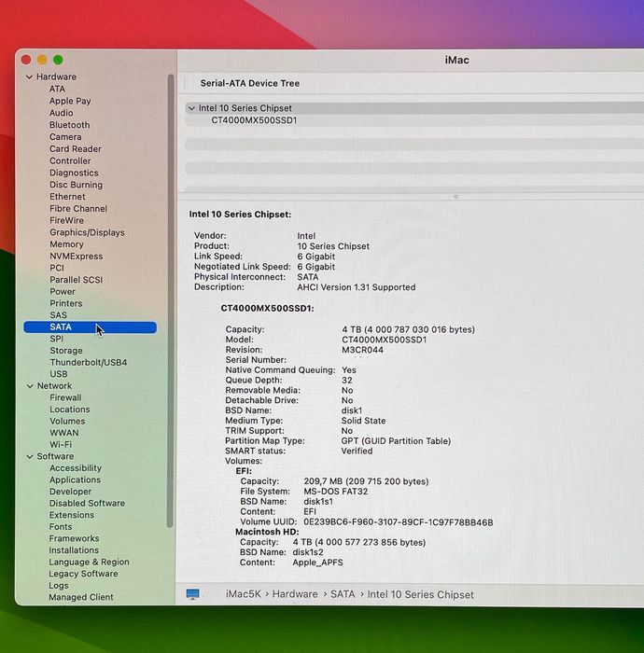Click Hardware in the path bar
Screen dimensions: 644x653
click(295, 594)
